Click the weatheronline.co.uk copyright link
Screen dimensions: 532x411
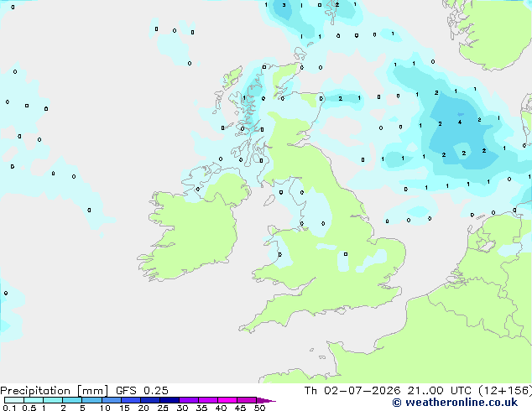click(x=455, y=403)
